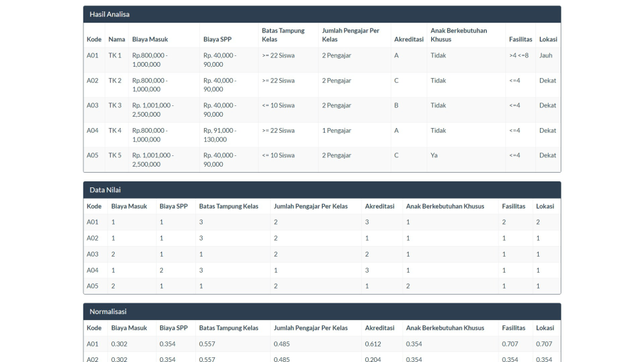Click Fasilitas header in Data Nilai table
The height and width of the screenshot is (362, 644).
click(x=513, y=206)
